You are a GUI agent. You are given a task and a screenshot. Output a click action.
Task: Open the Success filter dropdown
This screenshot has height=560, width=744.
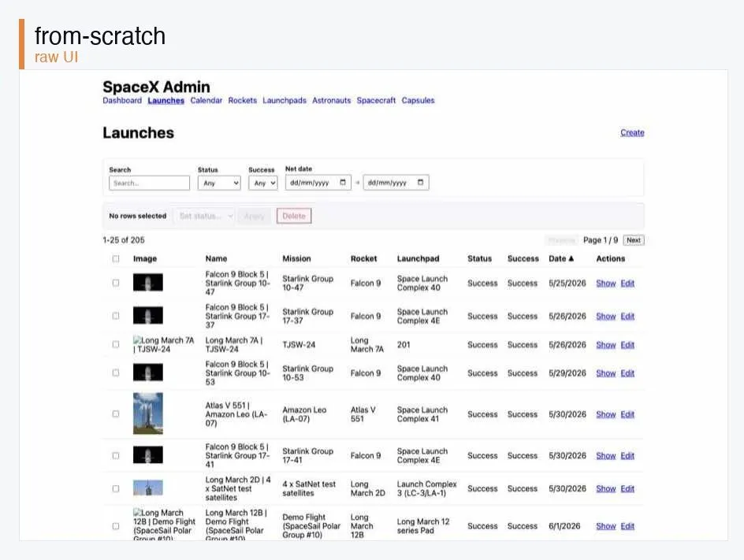click(x=263, y=183)
